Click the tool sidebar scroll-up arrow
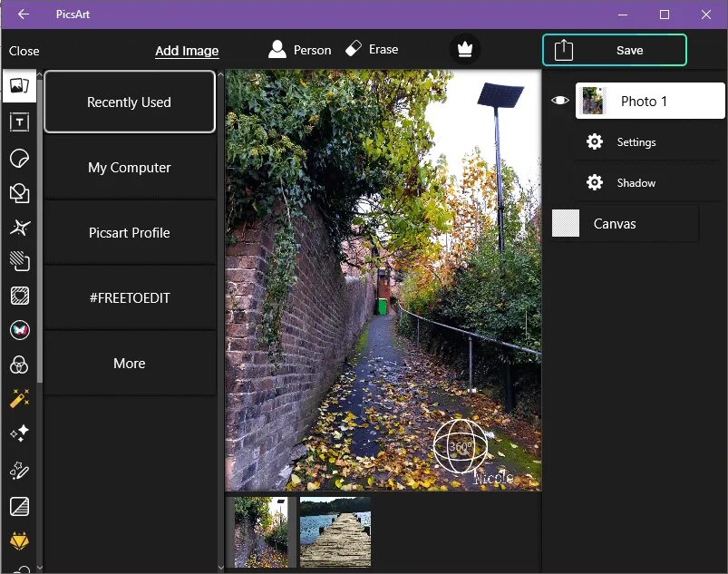 [40, 74]
